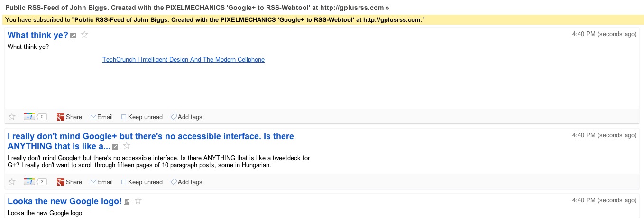644x218 pixels.
Task: Open "What think ye?" original page icon
Action: [x=74, y=36]
